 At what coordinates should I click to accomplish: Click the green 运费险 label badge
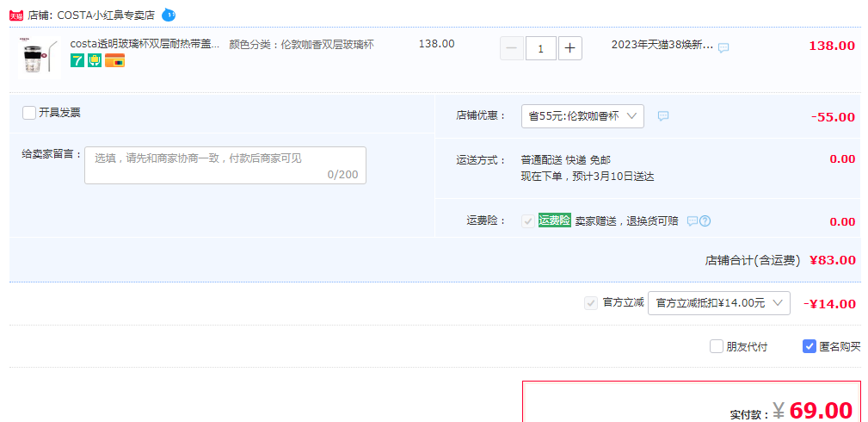click(x=554, y=220)
